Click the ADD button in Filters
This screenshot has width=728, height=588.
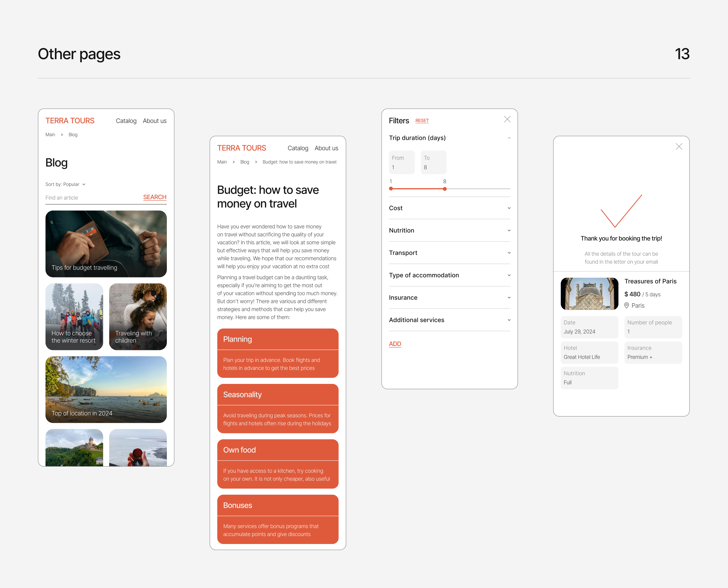point(395,344)
